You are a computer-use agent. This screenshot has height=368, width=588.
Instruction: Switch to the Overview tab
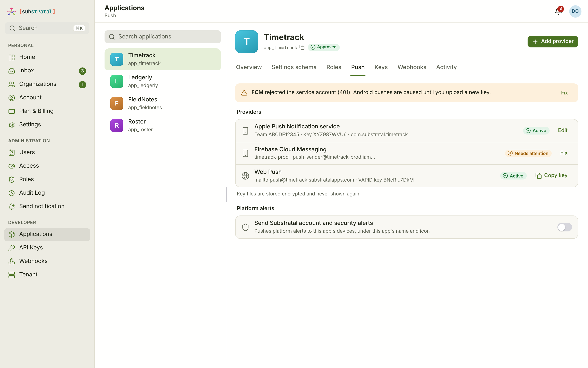249,67
